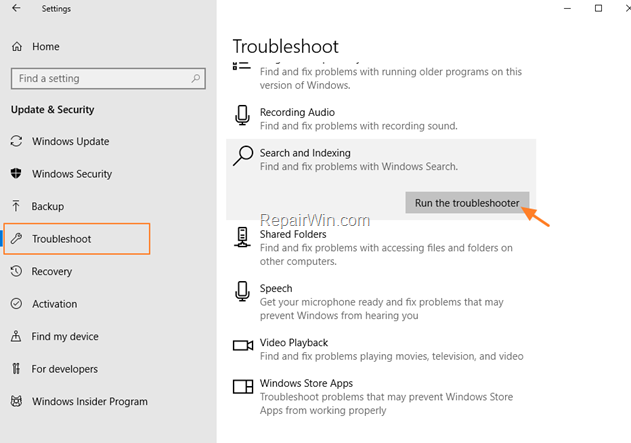Open Windows Update in the sidebar
Screen dimensions: 631x443
tap(71, 141)
